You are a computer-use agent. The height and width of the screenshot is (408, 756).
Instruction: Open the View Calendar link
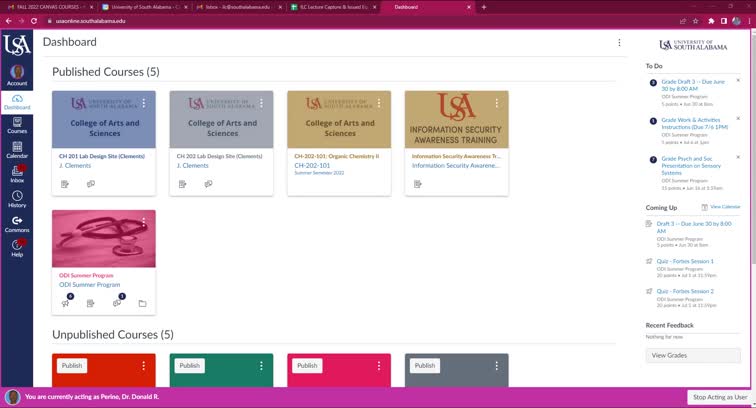(724, 206)
